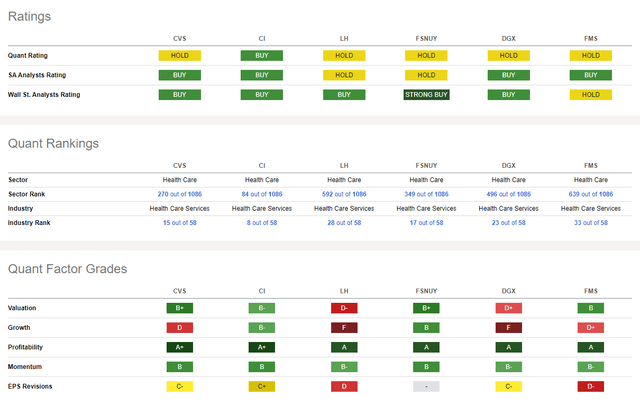Select LH EPS Revisions grade D

tap(344, 387)
